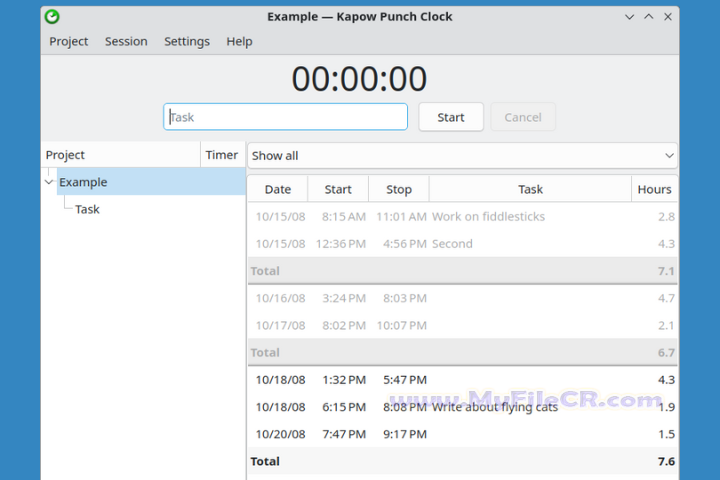Open the Settings menu
Image resolution: width=720 pixels, height=480 pixels.
coord(187,41)
